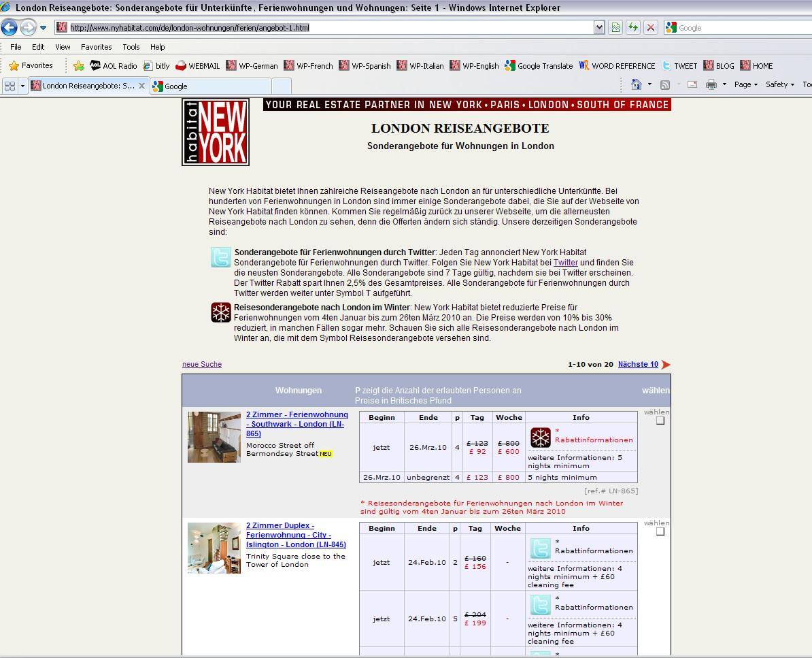The image size is (812, 658).
Task: Open the Page dropdown menu
Action: (745, 85)
